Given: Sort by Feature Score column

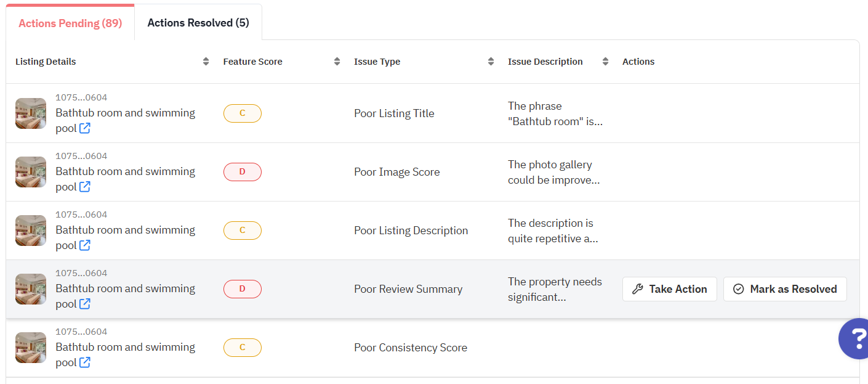Looking at the screenshot, I should [x=337, y=62].
